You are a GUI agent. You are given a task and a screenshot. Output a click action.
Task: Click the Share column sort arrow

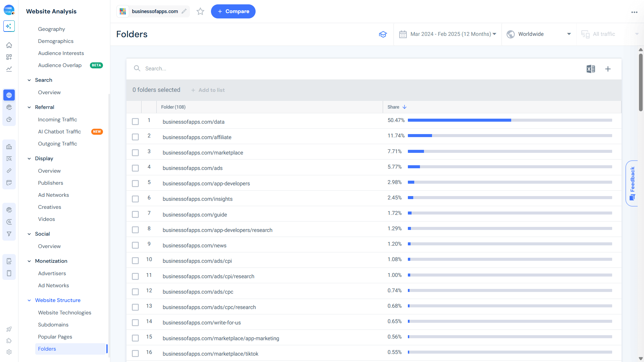[405, 107]
